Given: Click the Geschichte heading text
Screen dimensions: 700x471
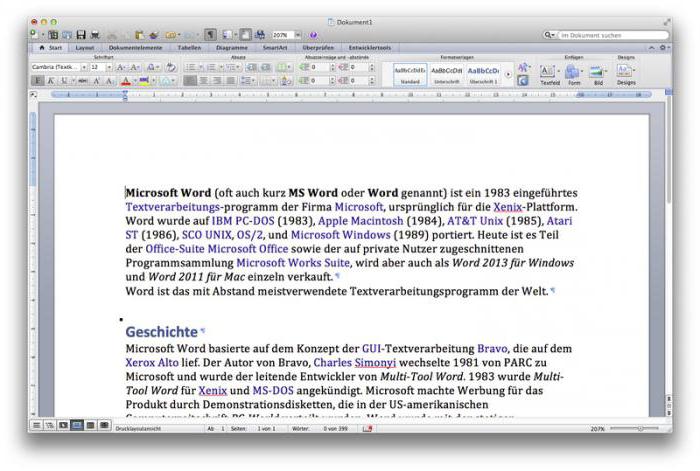Looking at the screenshot, I should 162,332.
